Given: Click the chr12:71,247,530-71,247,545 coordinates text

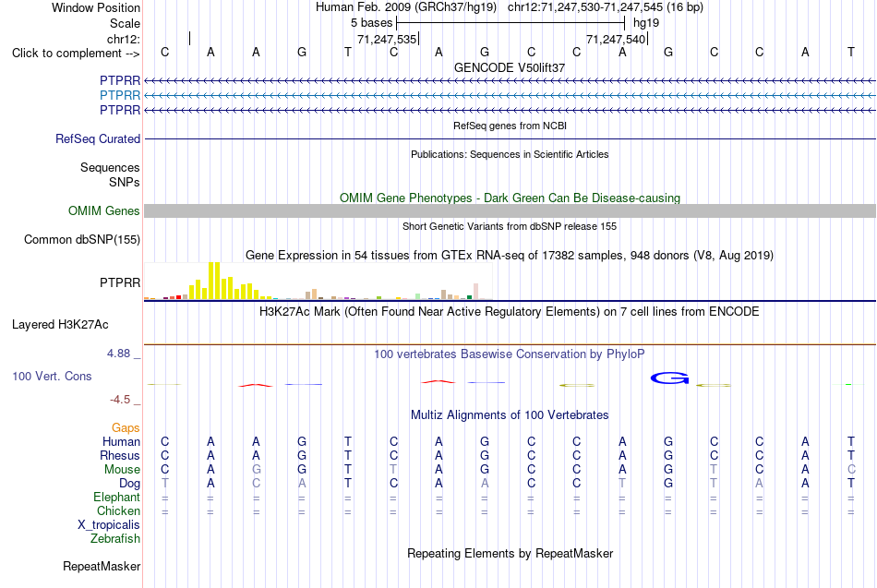Looking at the screenshot, I should [606, 7].
